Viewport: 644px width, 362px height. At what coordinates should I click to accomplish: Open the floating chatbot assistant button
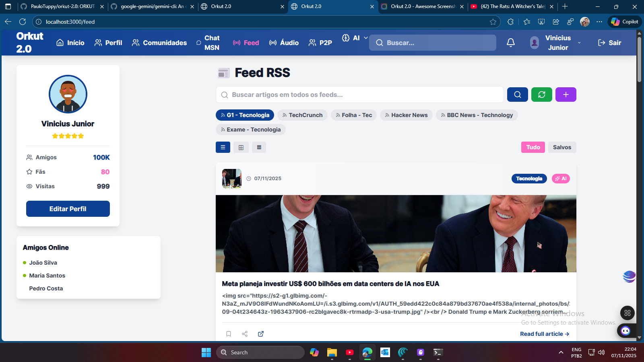(x=625, y=331)
